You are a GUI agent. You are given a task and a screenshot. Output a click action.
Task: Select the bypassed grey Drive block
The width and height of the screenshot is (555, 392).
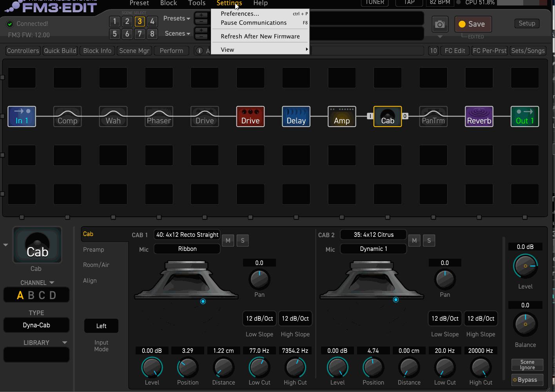click(205, 116)
